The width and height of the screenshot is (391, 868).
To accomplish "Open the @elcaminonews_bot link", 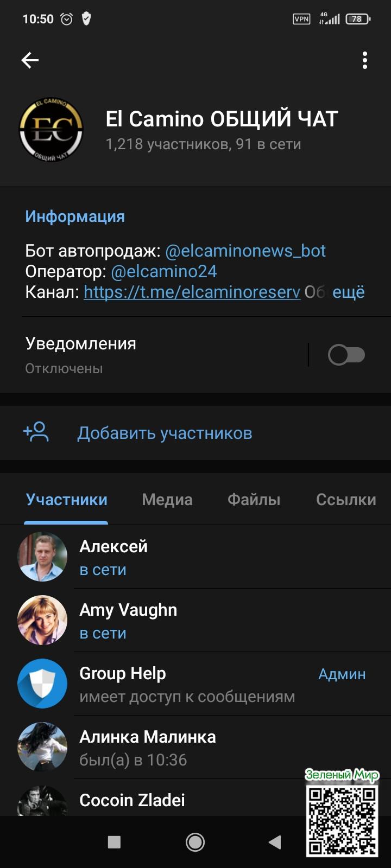I will [245, 251].
